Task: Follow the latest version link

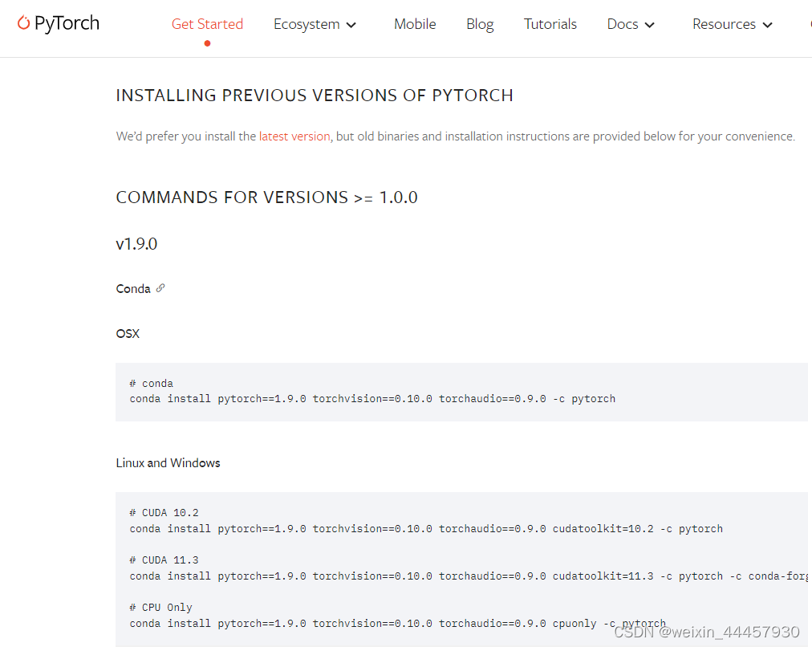Action: click(x=294, y=136)
